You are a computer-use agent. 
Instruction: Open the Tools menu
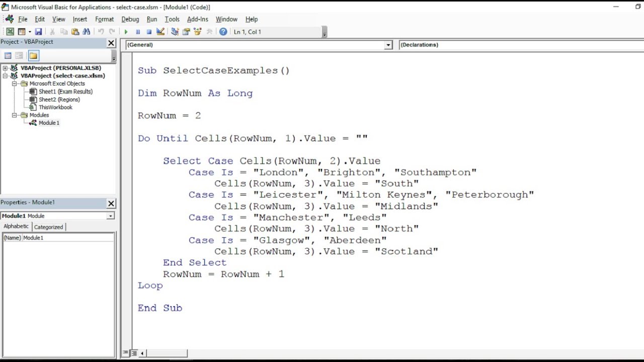pyautogui.click(x=172, y=19)
